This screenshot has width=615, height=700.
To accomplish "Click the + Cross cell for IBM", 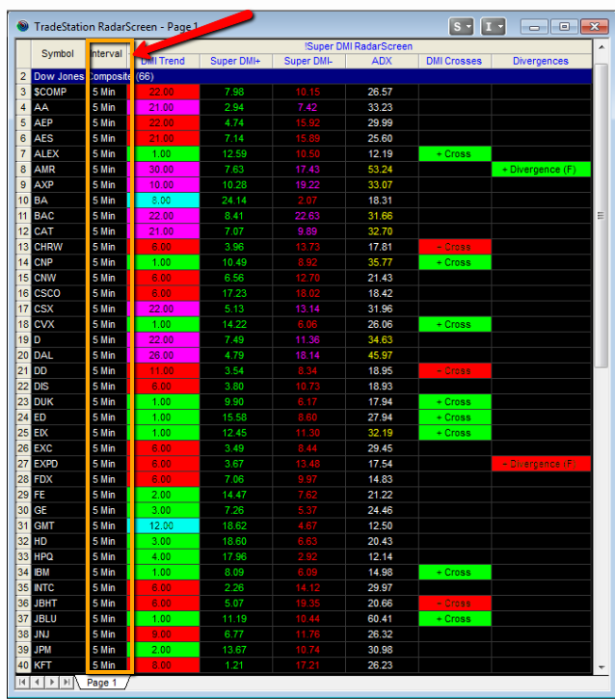I will point(455,573).
